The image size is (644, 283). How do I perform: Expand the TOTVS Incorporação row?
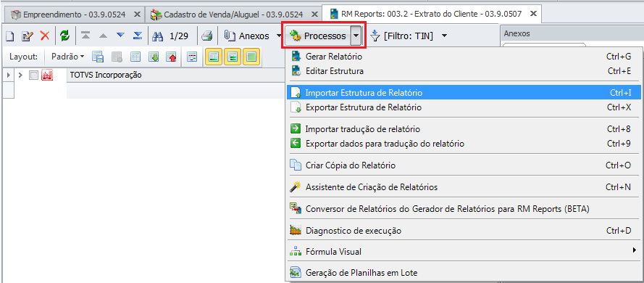point(21,75)
